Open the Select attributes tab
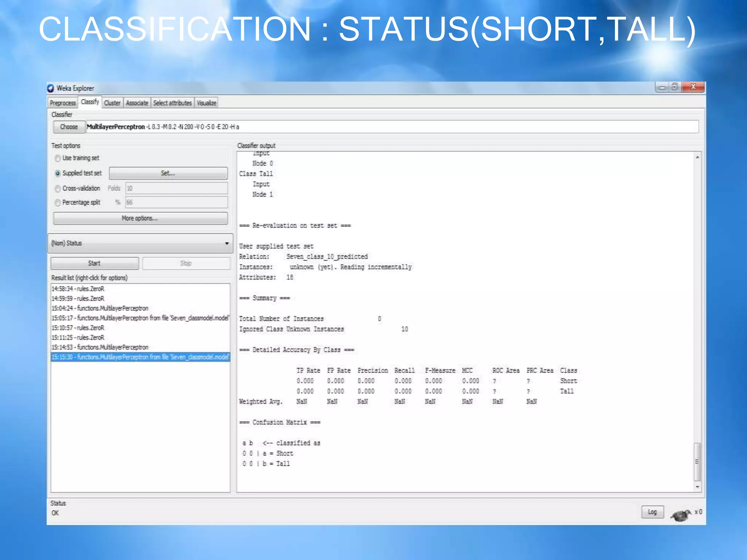 (172, 103)
